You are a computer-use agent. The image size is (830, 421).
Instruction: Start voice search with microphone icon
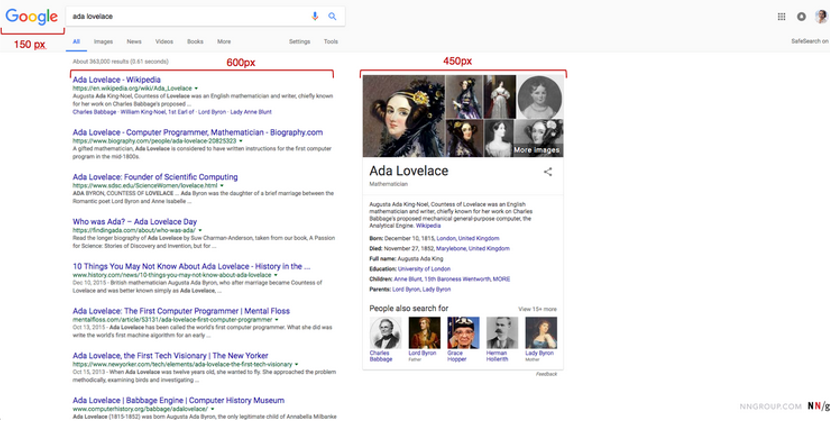click(315, 16)
